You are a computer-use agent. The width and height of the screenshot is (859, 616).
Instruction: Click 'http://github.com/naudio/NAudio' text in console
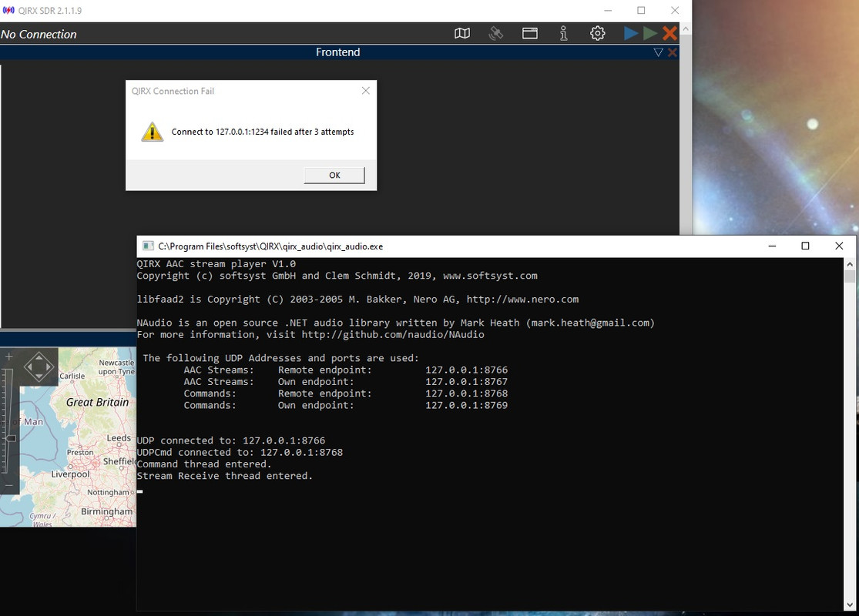(393, 334)
